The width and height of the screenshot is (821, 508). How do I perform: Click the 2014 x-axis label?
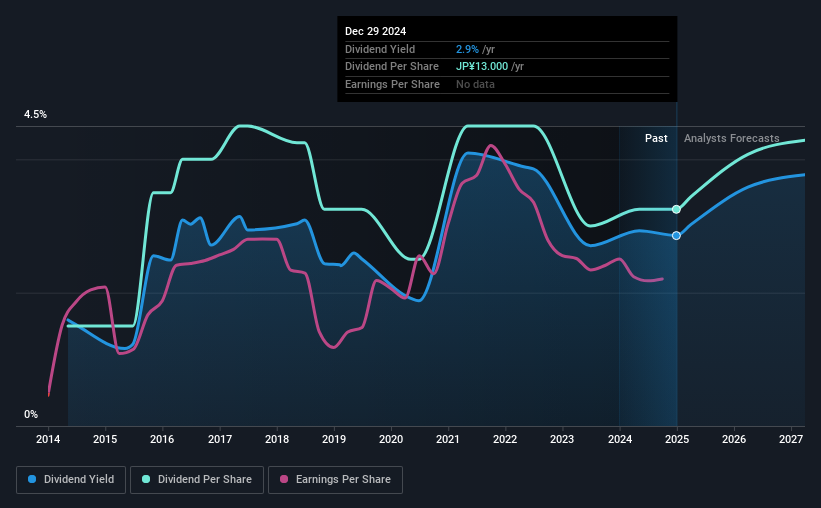click(x=48, y=439)
